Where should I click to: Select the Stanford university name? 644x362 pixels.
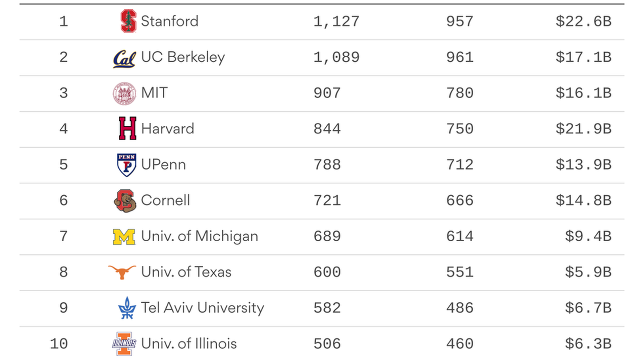pos(170,21)
